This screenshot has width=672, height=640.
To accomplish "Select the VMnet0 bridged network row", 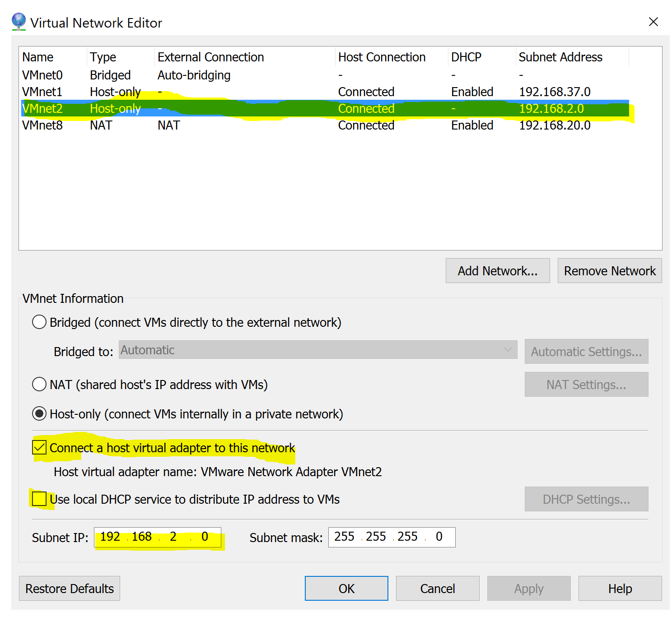I will pos(135,75).
